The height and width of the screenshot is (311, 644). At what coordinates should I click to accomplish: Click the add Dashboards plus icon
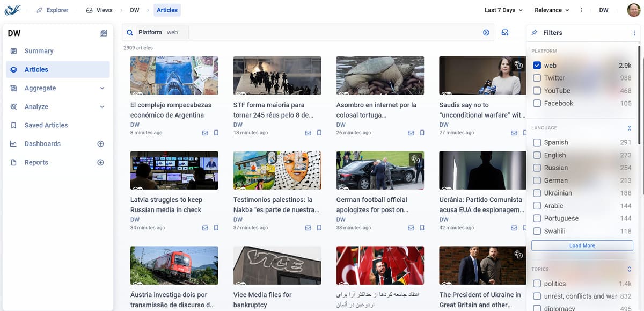pos(100,144)
